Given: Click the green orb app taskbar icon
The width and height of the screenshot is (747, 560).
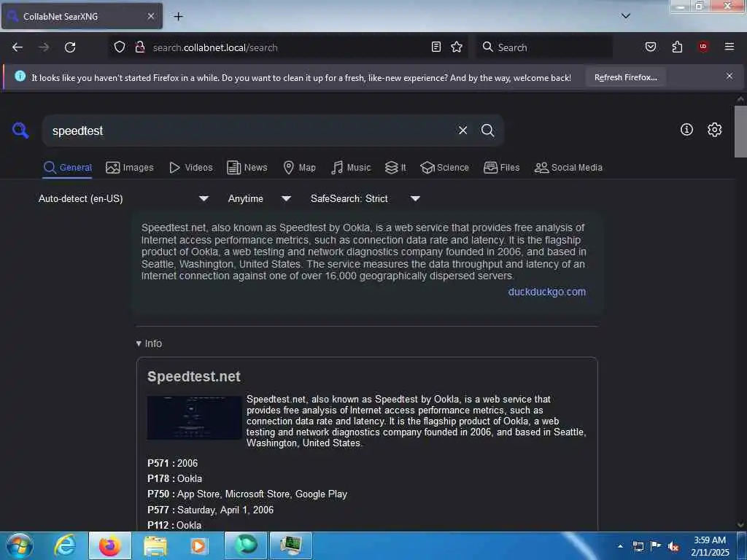Looking at the screenshot, I should pos(246,545).
